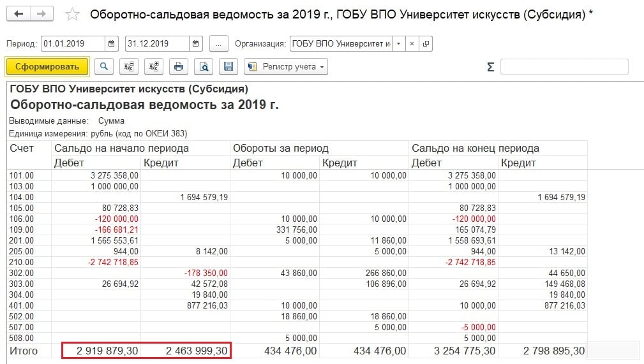Viewport: 644px width, 364px height.
Task: Open the selected organization's card icon
Action: click(x=426, y=43)
